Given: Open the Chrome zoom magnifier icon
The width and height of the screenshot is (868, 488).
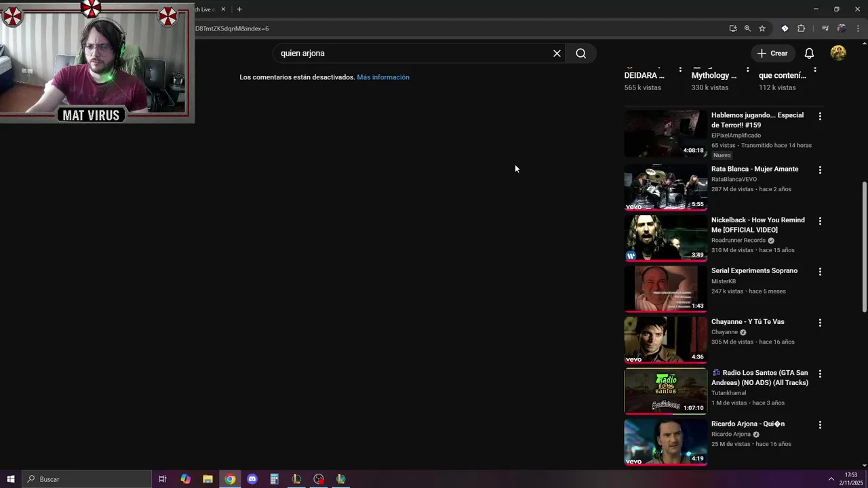Looking at the screenshot, I should pyautogui.click(x=747, y=28).
